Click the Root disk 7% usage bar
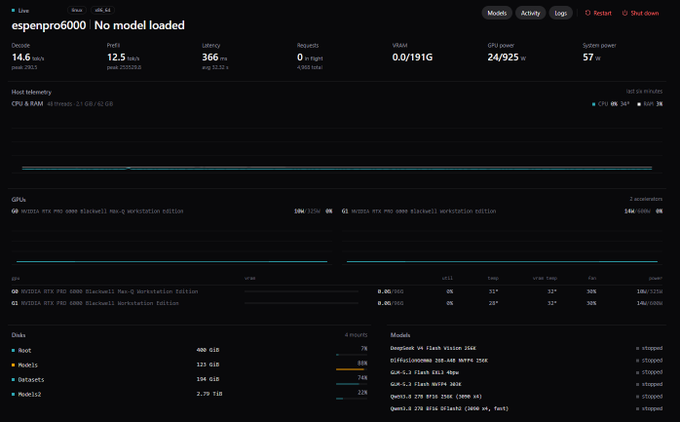 pos(351,355)
